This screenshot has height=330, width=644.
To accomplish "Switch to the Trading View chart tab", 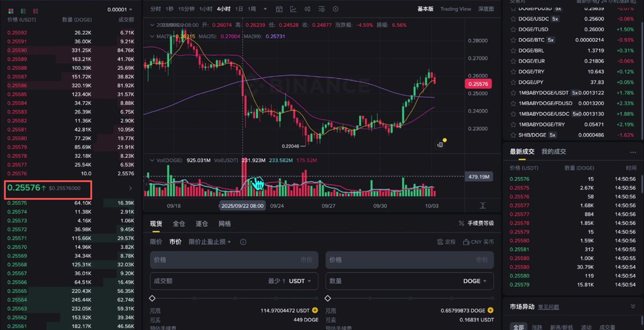I will click(455, 9).
